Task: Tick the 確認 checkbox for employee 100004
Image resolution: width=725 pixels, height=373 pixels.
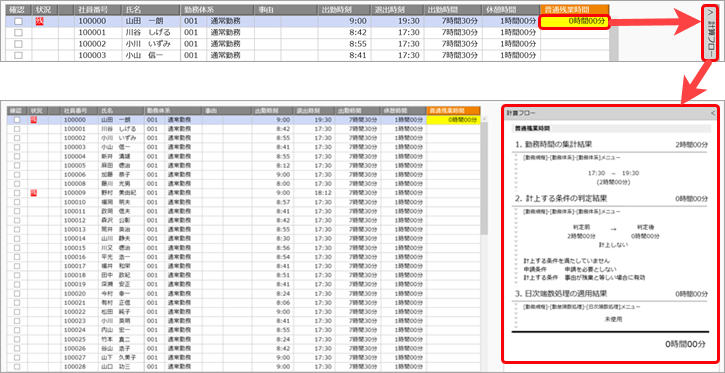Action: pos(17,156)
